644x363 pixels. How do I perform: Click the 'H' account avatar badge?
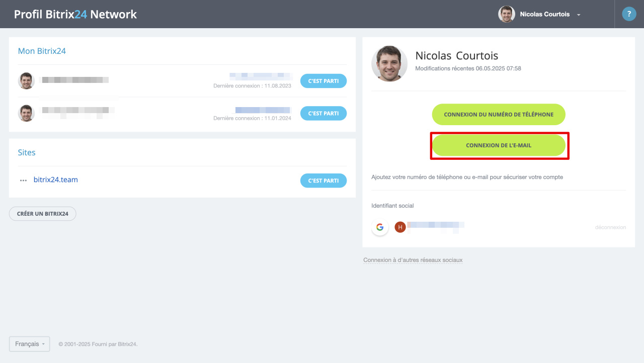400,227
